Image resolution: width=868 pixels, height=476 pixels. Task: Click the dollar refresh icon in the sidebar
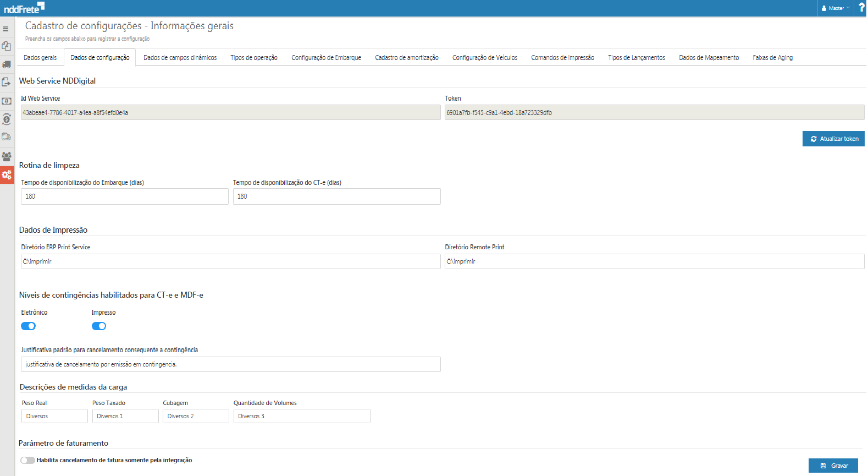7,119
